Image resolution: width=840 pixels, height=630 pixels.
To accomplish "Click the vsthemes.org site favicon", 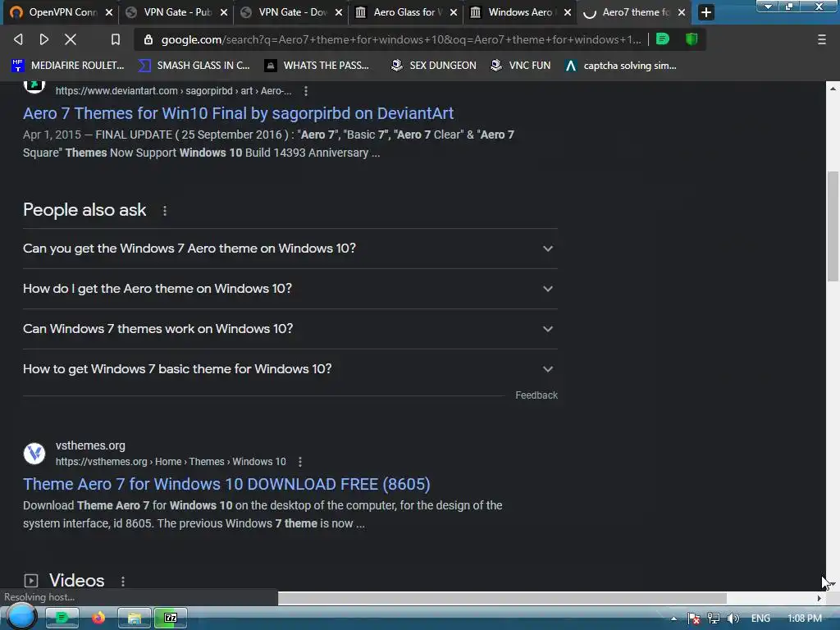I will (34, 453).
